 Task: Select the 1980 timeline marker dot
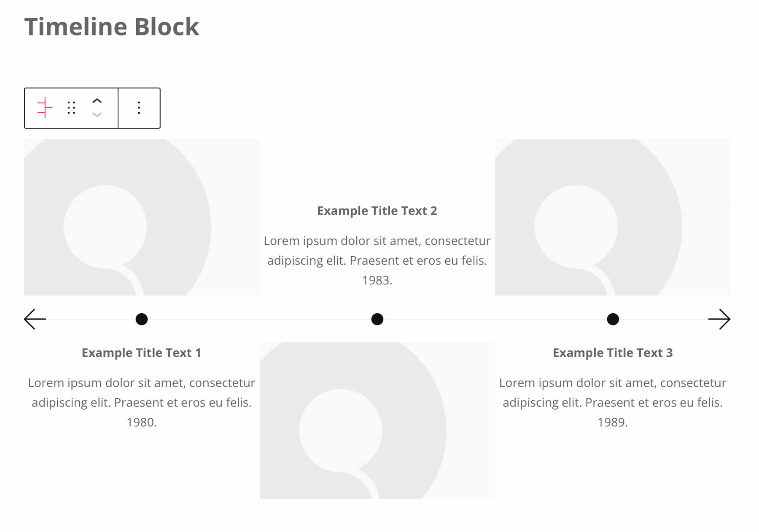click(x=142, y=319)
